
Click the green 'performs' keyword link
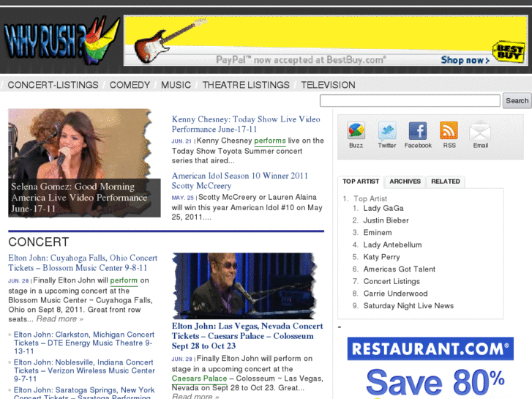click(270, 141)
